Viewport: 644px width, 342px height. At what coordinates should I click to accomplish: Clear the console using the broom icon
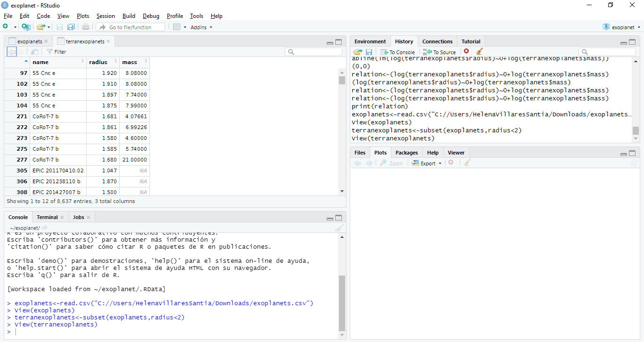(x=339, y=228)
